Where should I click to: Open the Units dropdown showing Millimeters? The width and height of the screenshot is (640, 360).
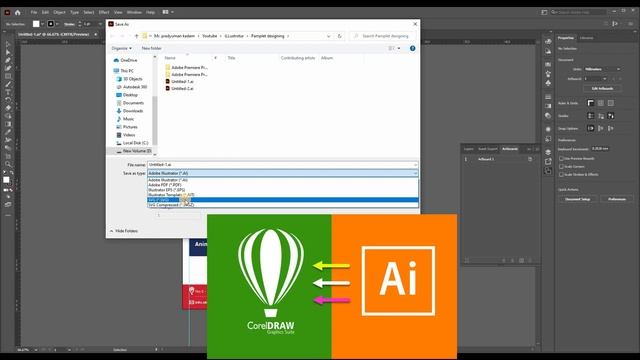(x=602, y=69)
